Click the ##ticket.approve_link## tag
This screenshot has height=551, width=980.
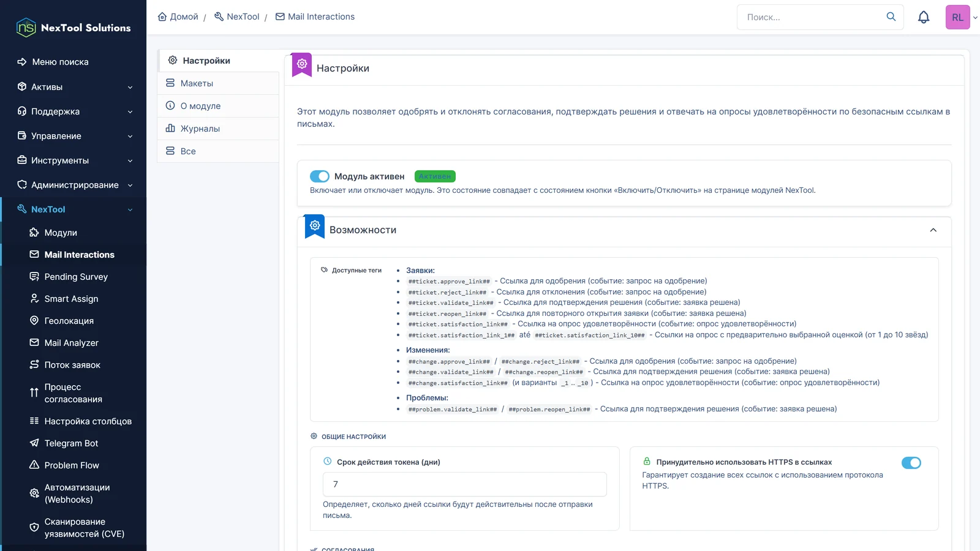click(x=449, y=282)
